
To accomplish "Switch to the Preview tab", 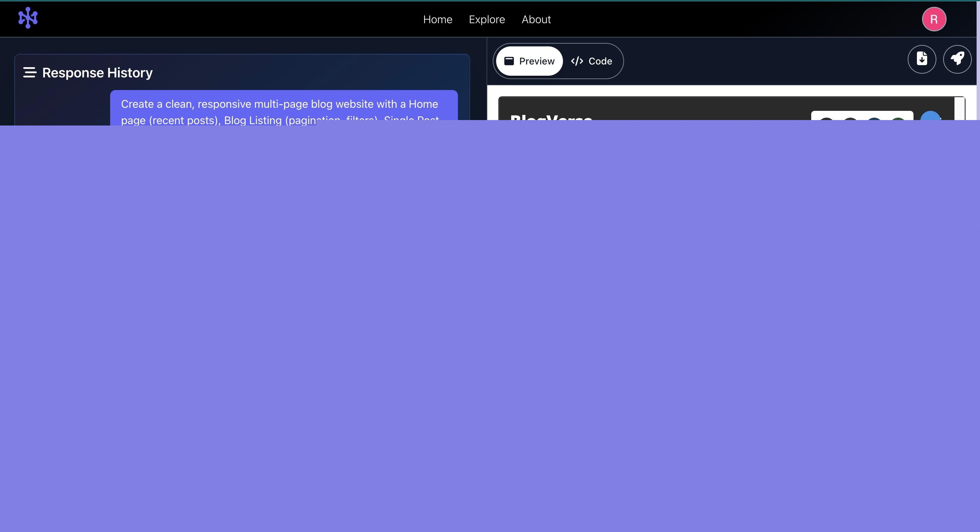I will point(529,61).
